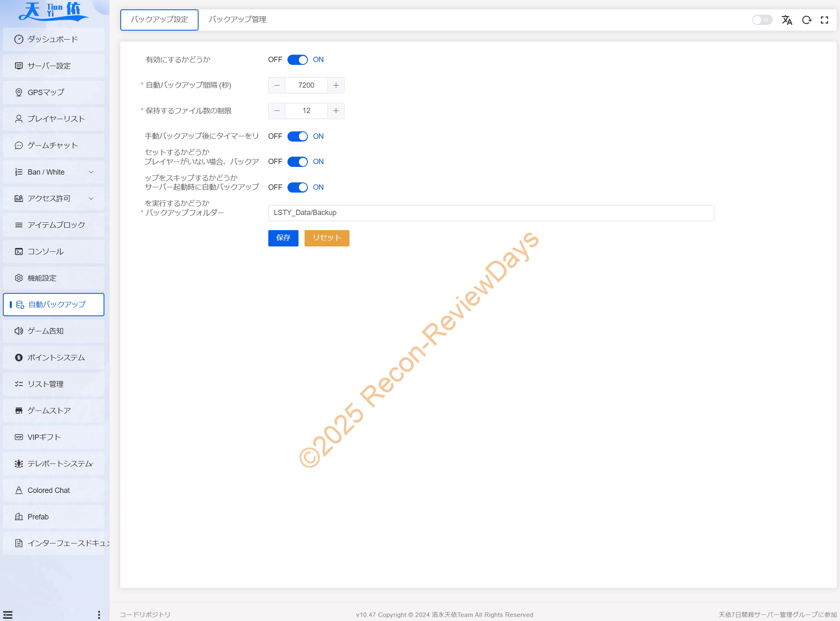The height and width of the screenshot is (621, 840).
Task: Expand the アクセス許可 submenu
Action: pos(53,199)
